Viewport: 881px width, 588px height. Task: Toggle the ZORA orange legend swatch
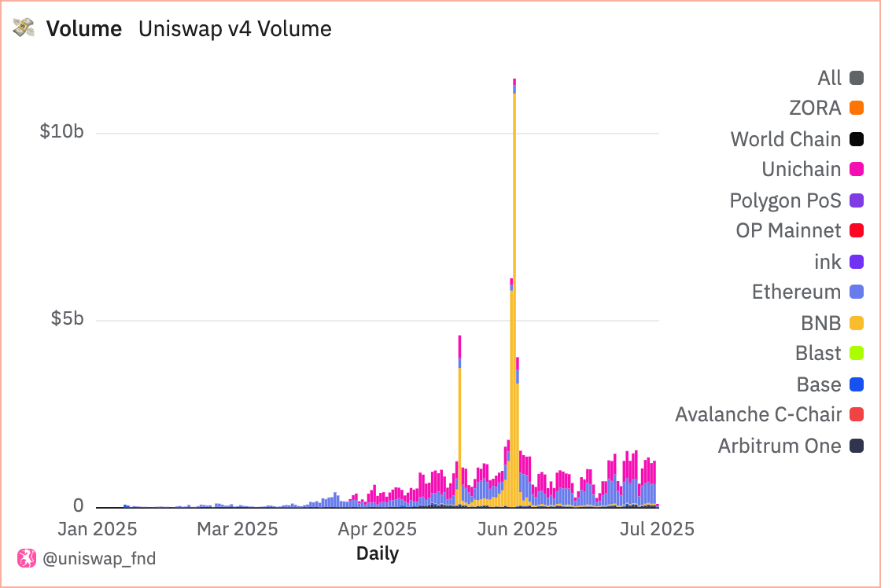click(x=857, y=108)
